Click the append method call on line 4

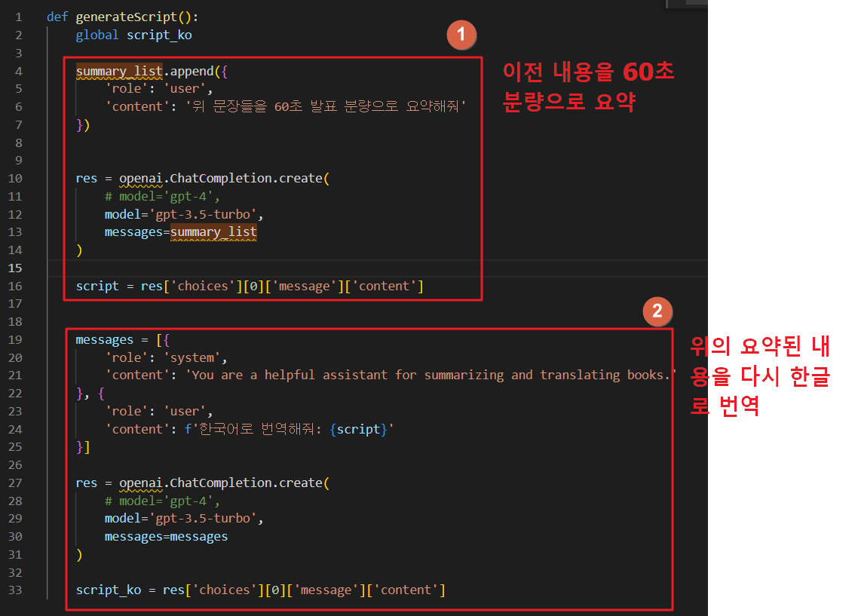(192, 71)
